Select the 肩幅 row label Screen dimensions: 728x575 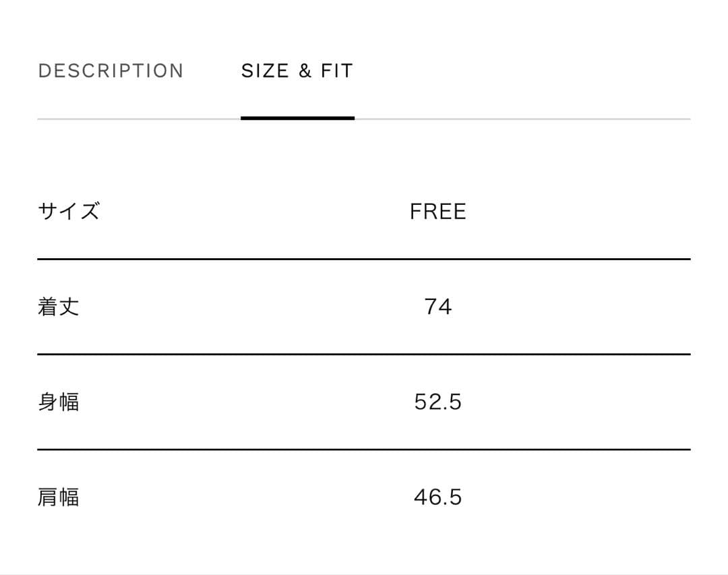pos(59,497)
